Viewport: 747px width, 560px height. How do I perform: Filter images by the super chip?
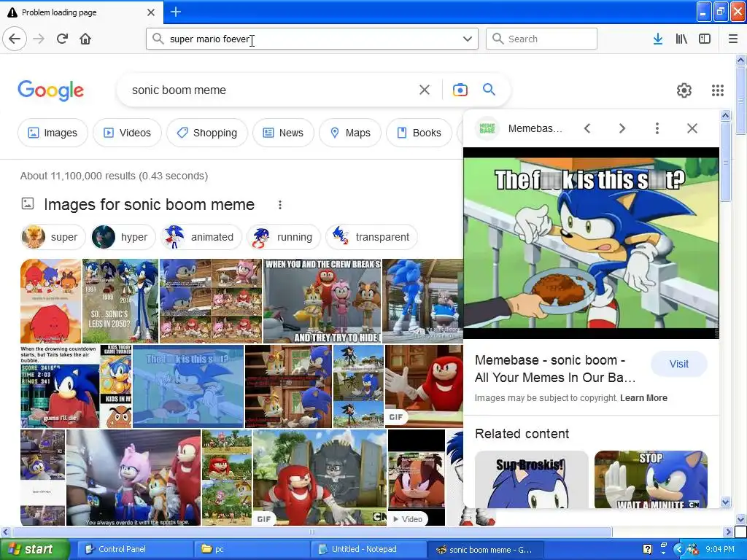click(53, 237)
